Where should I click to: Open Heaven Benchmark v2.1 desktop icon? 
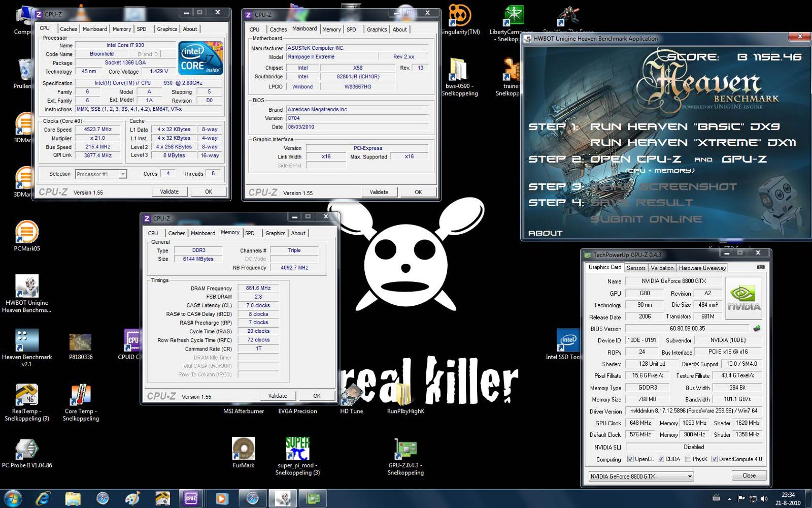click(26, 347)
